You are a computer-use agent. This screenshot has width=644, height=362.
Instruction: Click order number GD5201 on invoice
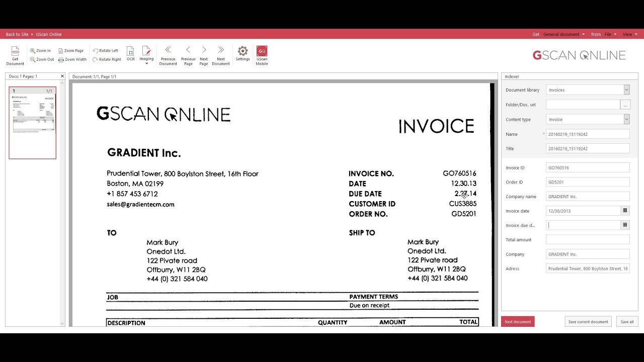(464, 214)
